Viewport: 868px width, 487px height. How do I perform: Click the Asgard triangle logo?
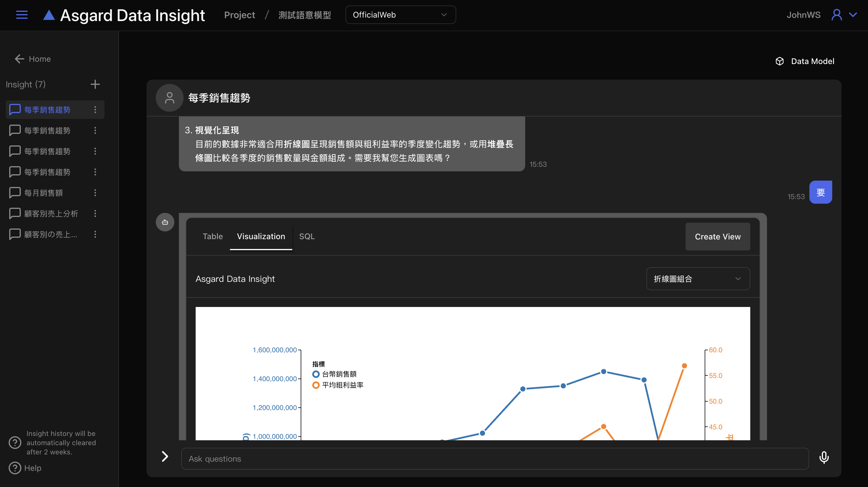(49, 15)
